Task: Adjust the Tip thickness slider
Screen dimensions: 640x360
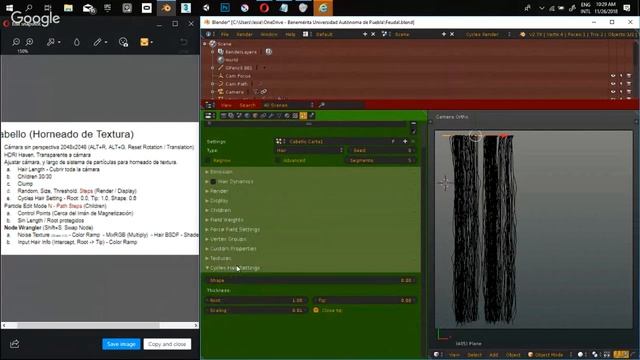Action: pos(364,300)
